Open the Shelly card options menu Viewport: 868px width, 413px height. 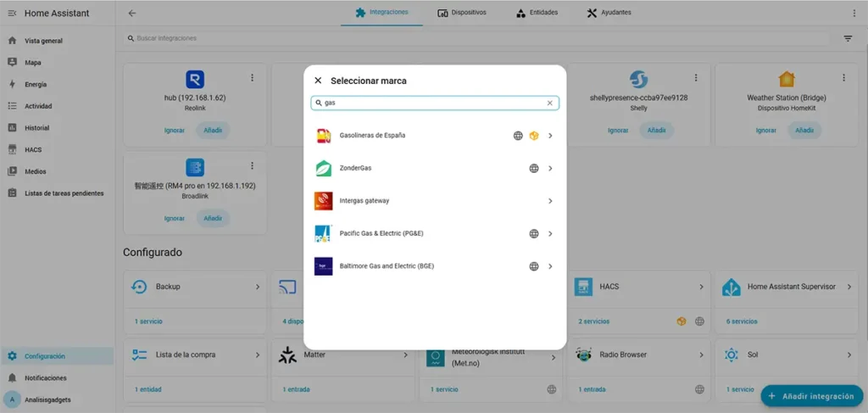tap(696, 77)
